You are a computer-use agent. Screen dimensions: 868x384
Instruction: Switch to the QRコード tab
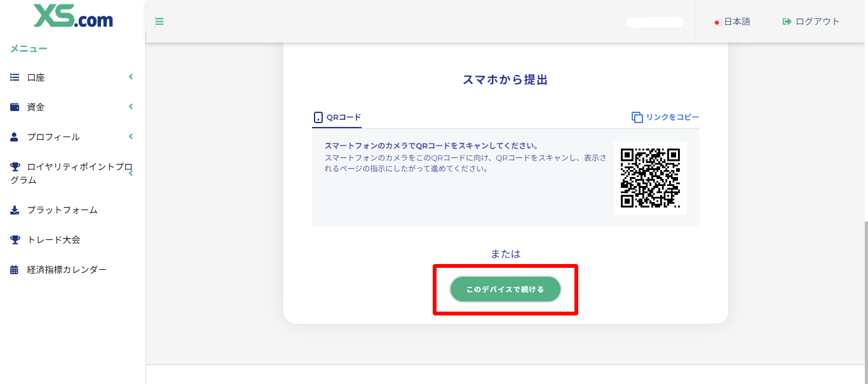(337, 117)
